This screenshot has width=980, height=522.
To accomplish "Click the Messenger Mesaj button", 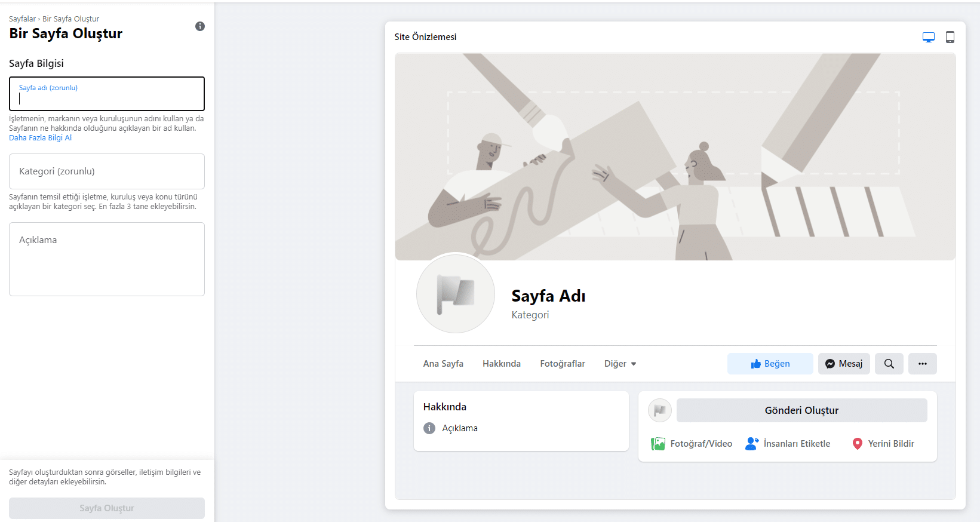I will (x=843, y=364).
